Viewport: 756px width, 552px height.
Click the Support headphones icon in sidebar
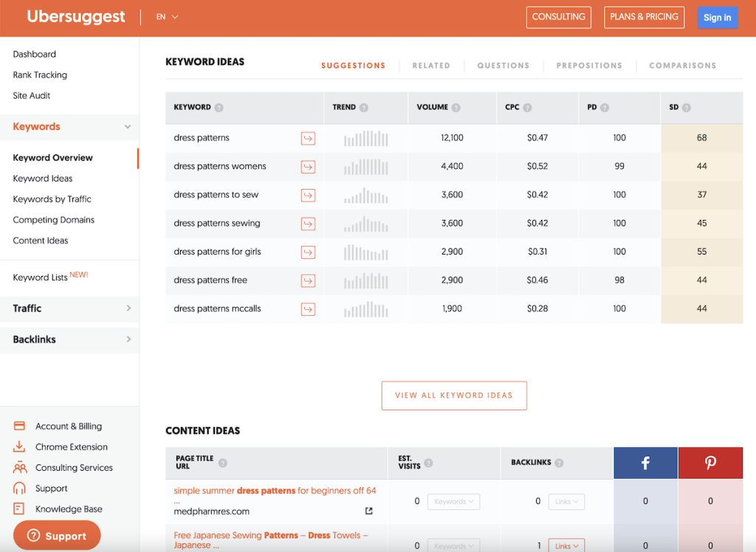(x=19, y=488)
